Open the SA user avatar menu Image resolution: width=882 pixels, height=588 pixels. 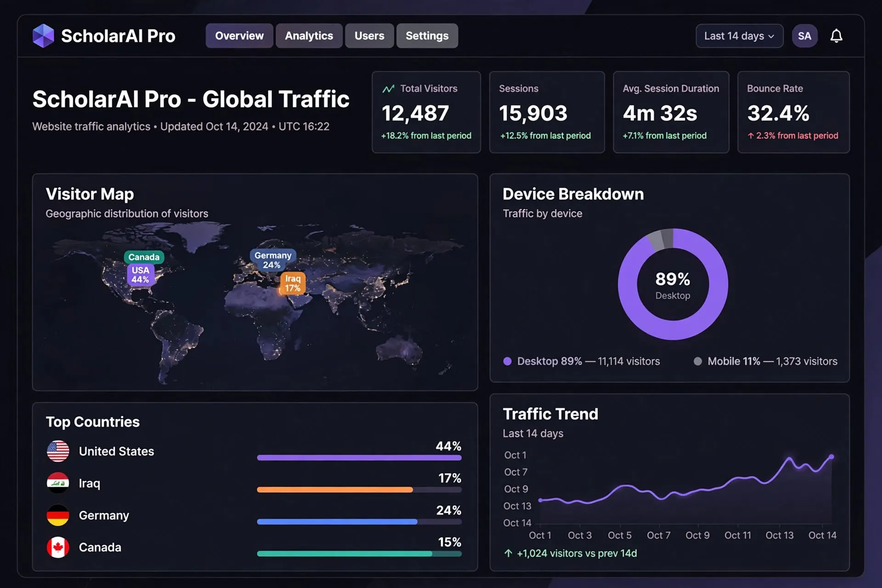(x=804, y=36)
